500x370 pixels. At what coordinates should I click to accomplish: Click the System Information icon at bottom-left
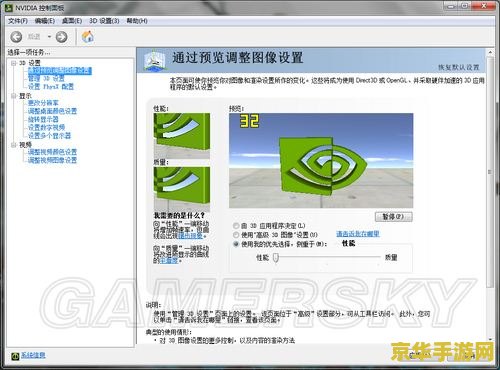[x=15, y=356]
